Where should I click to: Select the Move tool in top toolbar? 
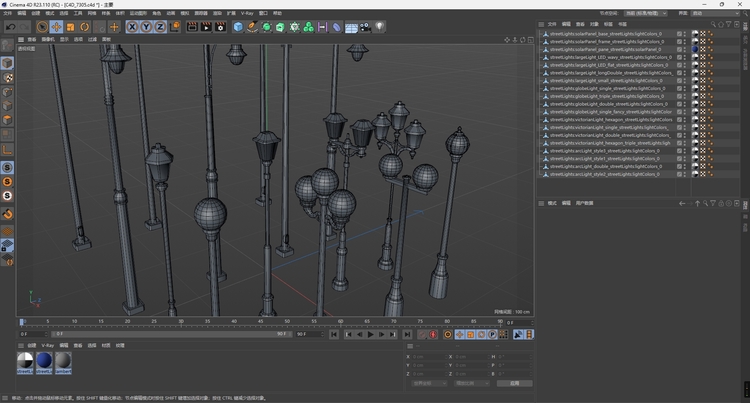coord(56,27)
